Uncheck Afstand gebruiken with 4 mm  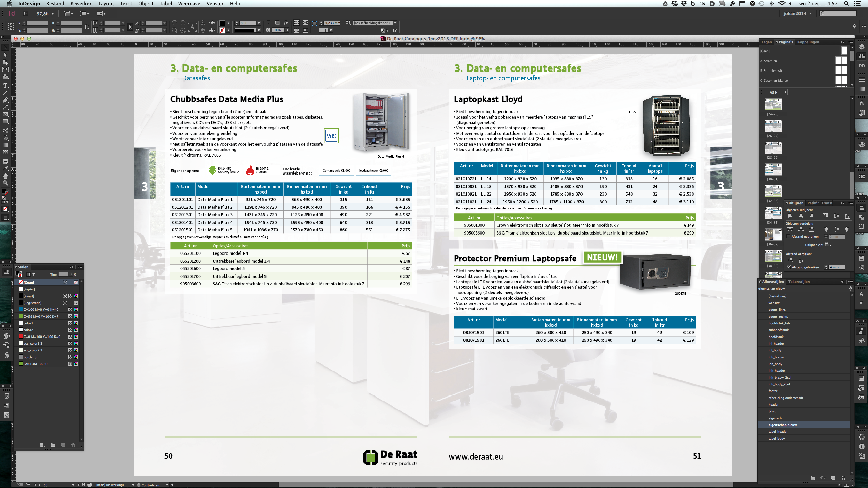coord(789,267)
